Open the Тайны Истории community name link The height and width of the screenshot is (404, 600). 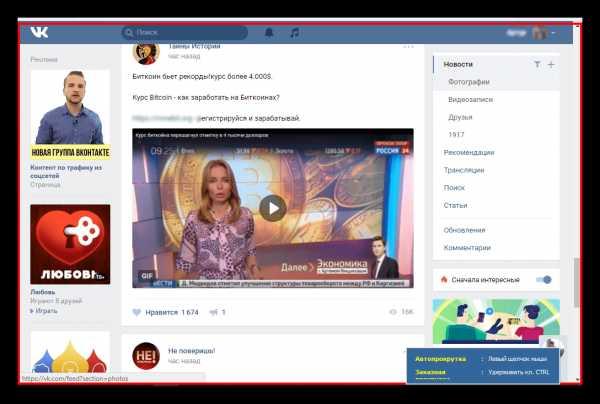(x=194, y=46)
